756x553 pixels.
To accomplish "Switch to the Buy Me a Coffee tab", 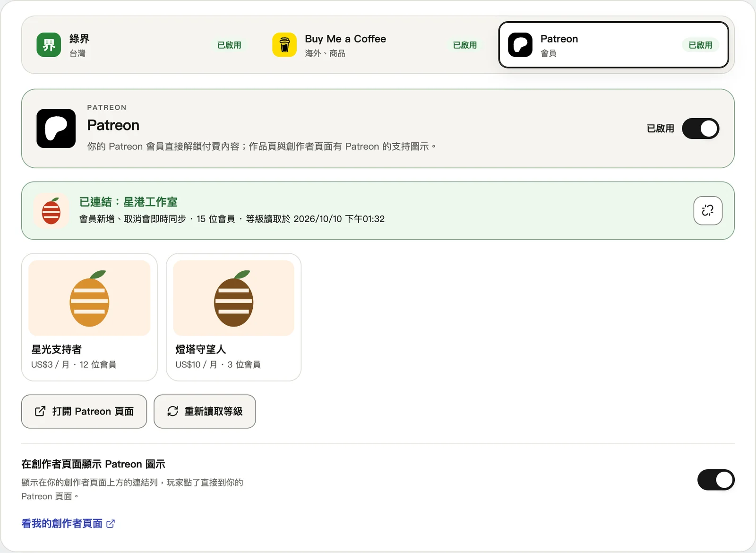I will [378, 45].
